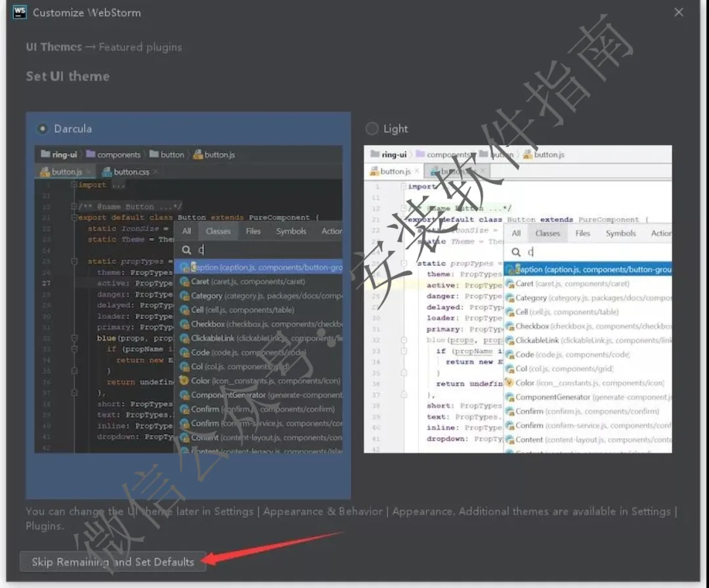Select the Light theme radio button
This screenshot has height=588, width=709.
(372, 129)
